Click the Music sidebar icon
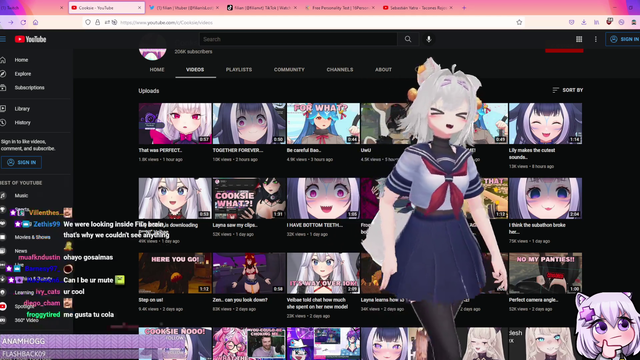This screenshot has width=640, height=360. coord(3,196)
